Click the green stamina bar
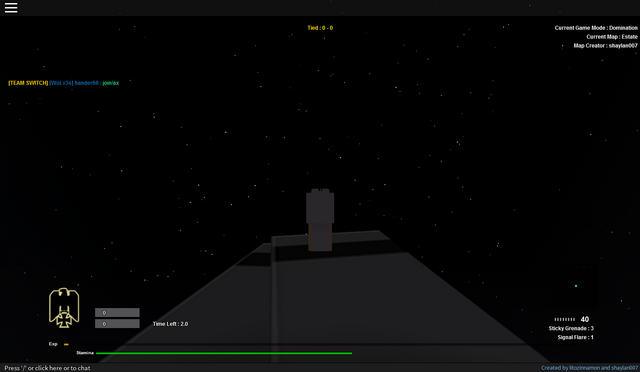This screenshot has height=372, width=640. (224, 353)
